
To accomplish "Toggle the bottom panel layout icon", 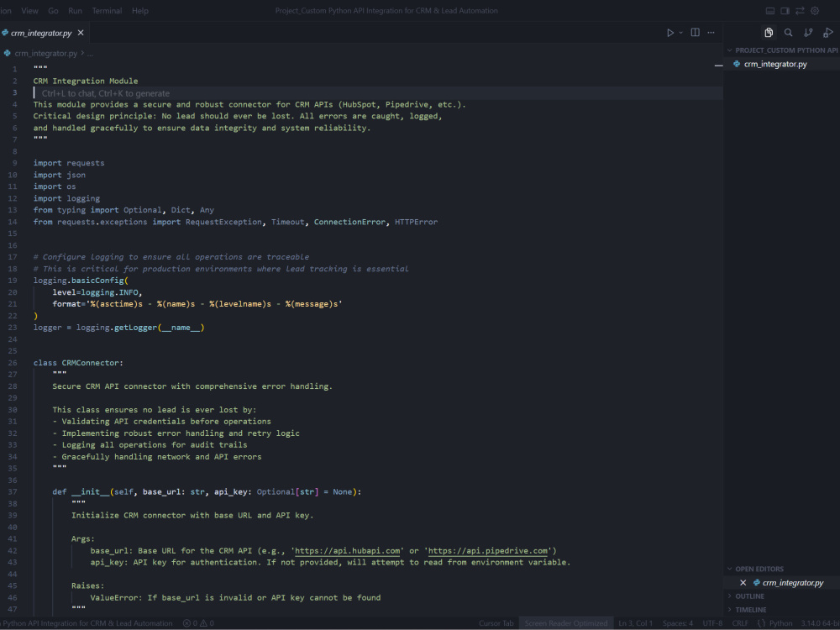I will (769, 11).
